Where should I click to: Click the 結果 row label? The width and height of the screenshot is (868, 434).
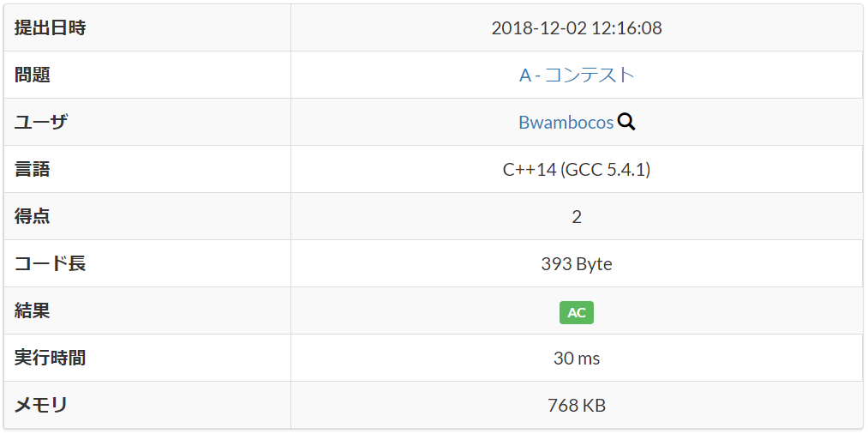tap(33, 310)
